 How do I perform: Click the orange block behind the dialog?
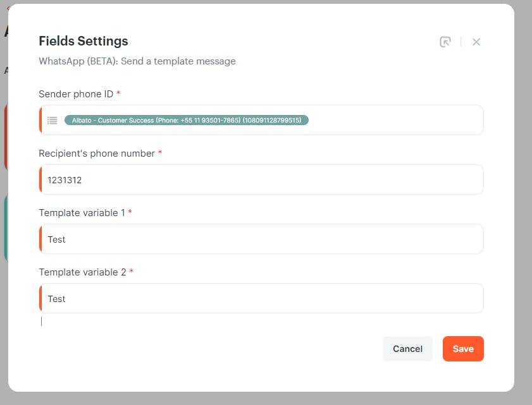tap(6, 137)
